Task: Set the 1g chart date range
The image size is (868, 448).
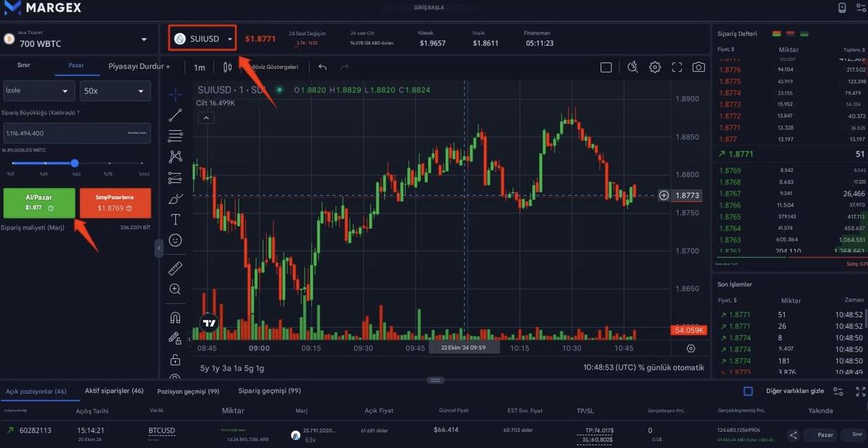Action: coord(259,368)
